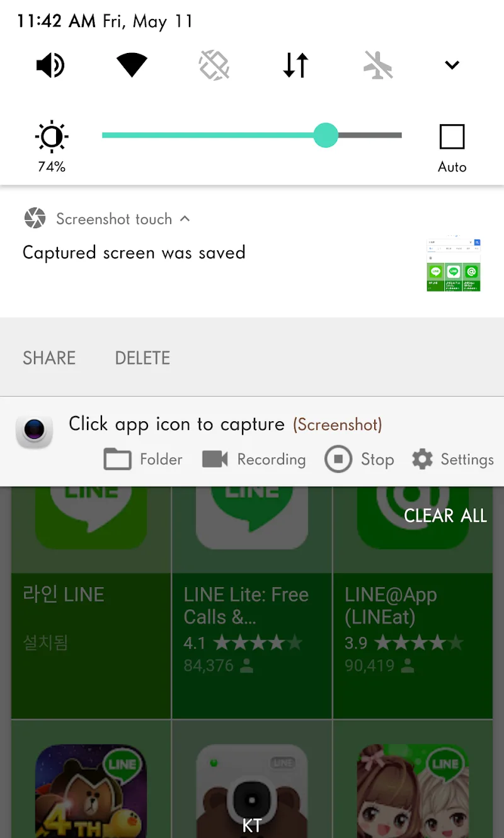The height and width of the screenshot is (838, 504).
Task: Tap camera lens app icon to capture
Action: (34, 431)
